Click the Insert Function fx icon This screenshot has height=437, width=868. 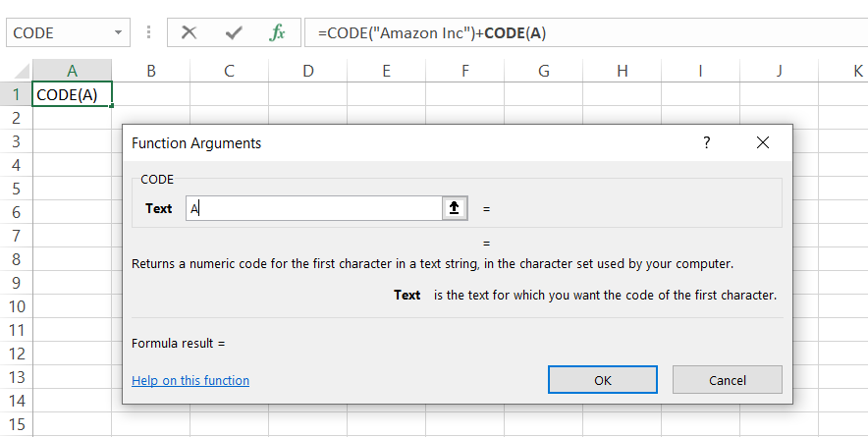tap(277, 32)
